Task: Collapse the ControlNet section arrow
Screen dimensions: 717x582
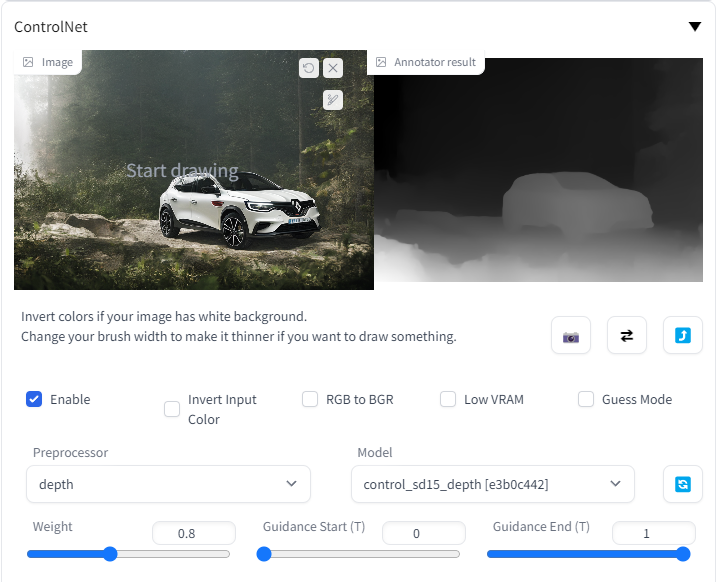Action: [x=695, y=27]
